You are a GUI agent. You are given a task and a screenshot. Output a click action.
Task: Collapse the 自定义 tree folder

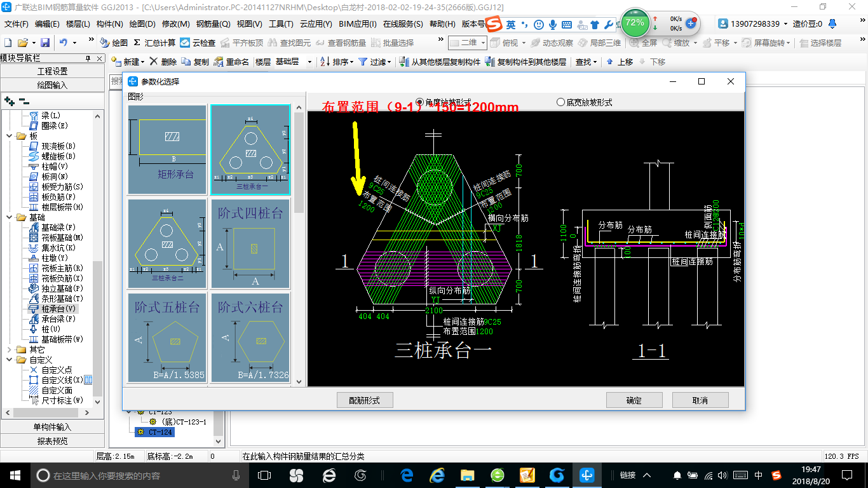click(9, 360)
